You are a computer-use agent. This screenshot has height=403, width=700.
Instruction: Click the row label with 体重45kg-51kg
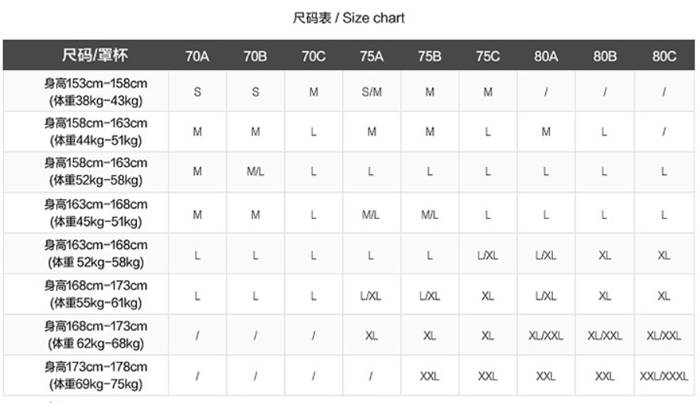(95, 213)
